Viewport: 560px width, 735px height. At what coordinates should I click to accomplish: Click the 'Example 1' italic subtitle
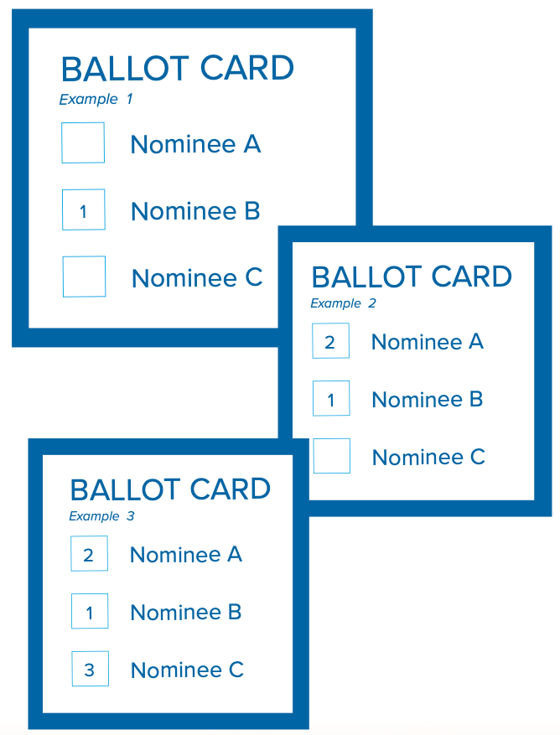pyautogui.click(x=96, y=100)
